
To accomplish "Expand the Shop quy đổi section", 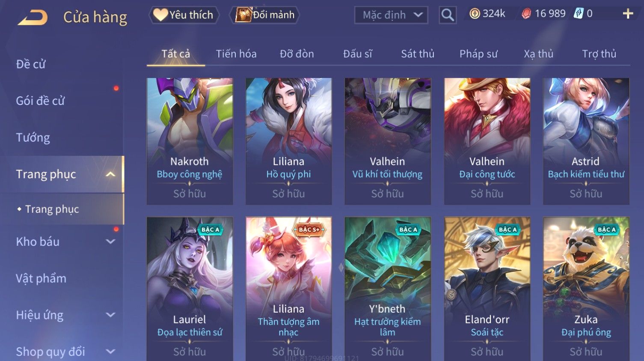I will [x=110, y=352].
